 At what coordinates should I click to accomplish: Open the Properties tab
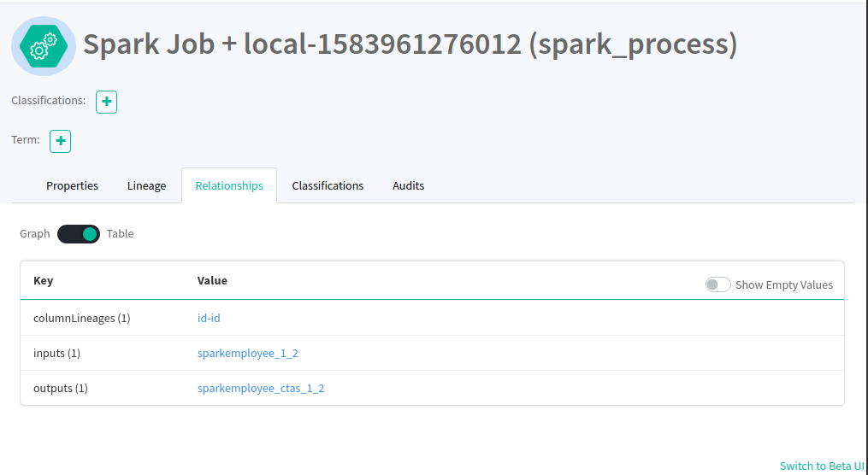point(72,185)
